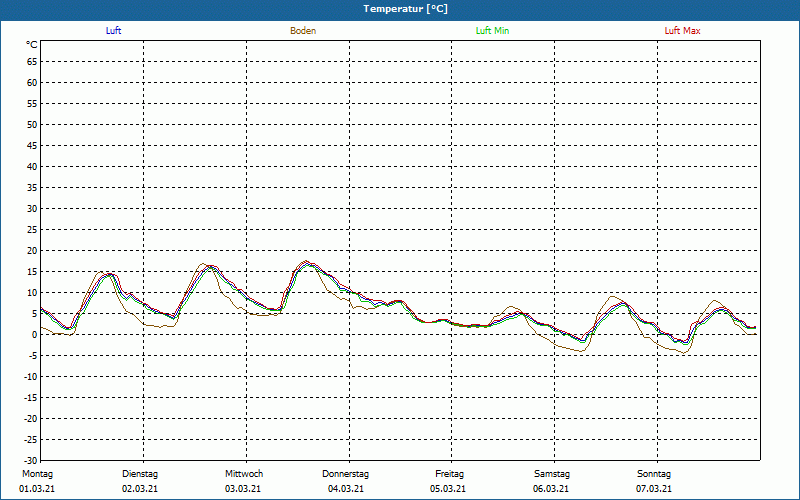Click the Luft Min legend label
The height and width of the screenshot is (500, 800).
coord(492,31)
